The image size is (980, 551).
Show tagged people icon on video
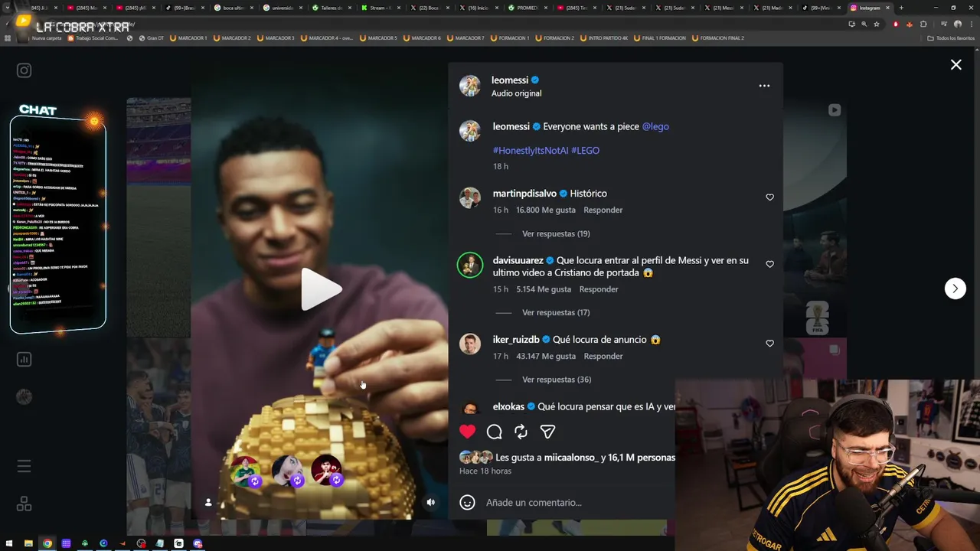[x=208, y=502]
